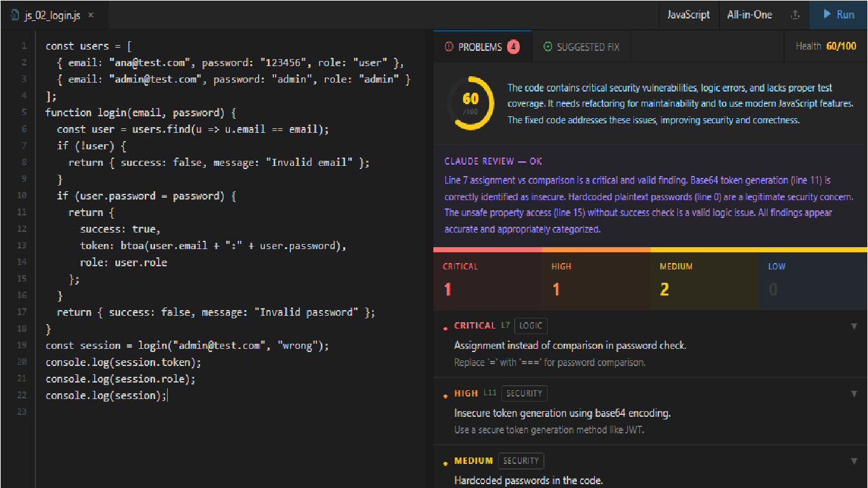Click the 'CLAUDE REVIEW — OK' heading
The image size is (868, 488).
(493, 161)
